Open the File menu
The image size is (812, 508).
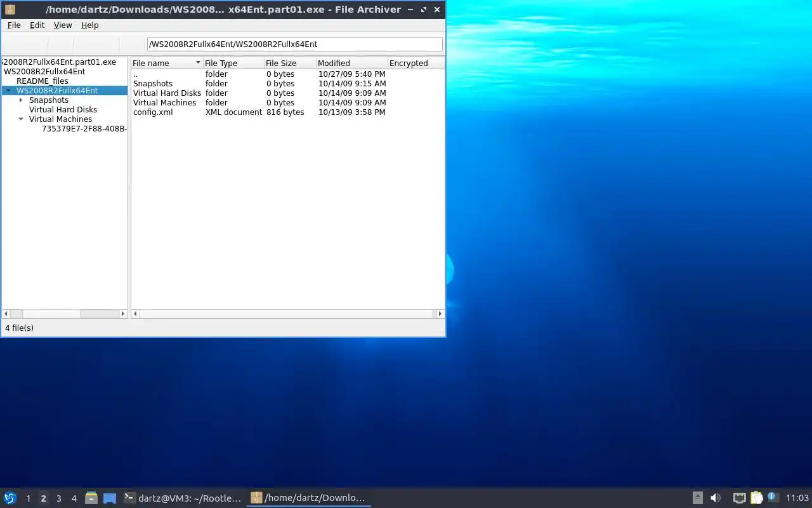coord(14,25)
